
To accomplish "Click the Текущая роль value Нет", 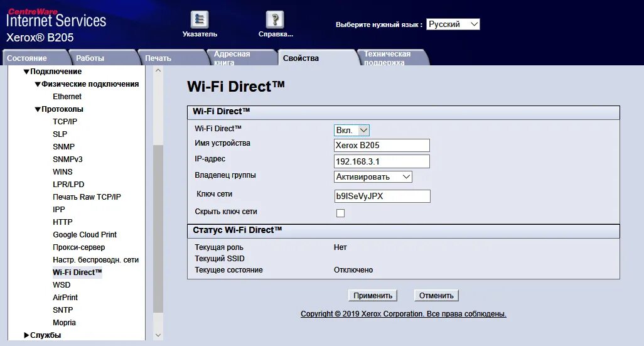I will 340,247.
